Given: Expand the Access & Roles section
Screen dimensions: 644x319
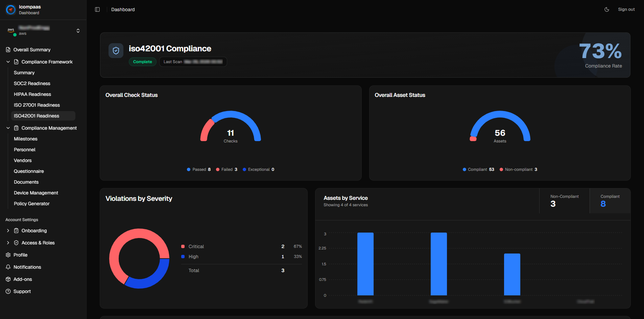Looking at the screenshot, I should (8, 243).
